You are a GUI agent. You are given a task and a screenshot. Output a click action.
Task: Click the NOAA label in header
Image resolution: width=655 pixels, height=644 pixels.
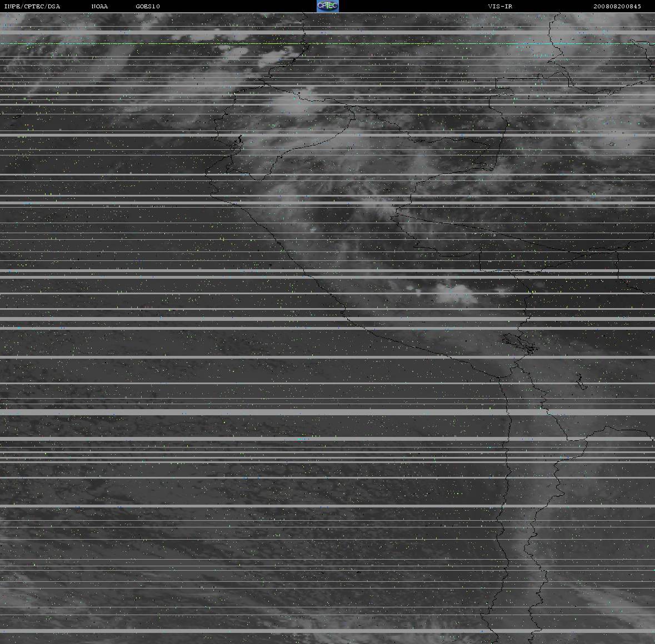[x=99, y=6]
